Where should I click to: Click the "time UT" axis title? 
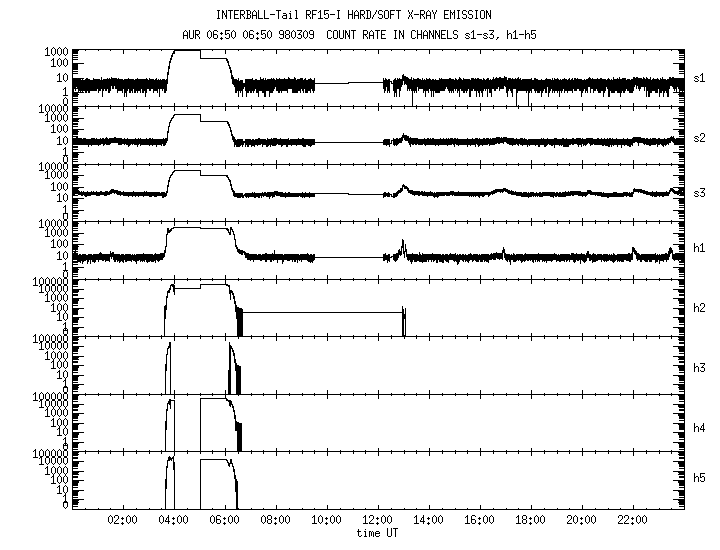(378, 533)
